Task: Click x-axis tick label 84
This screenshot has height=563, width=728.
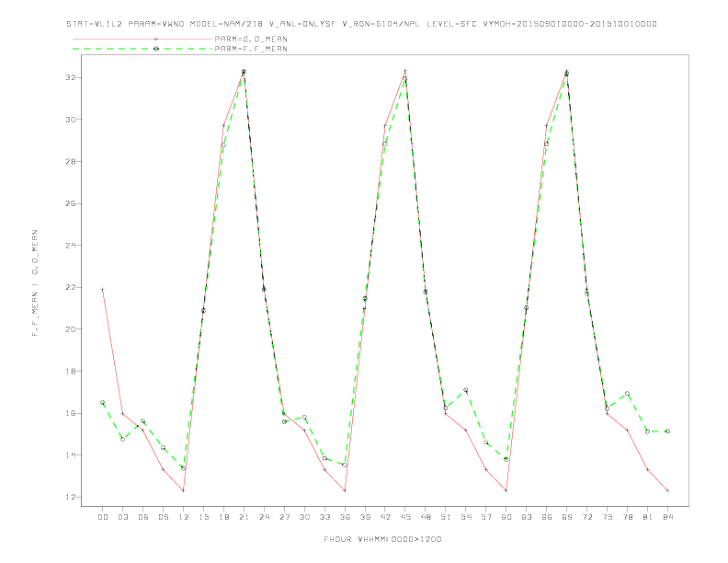Action: (667, 517)
